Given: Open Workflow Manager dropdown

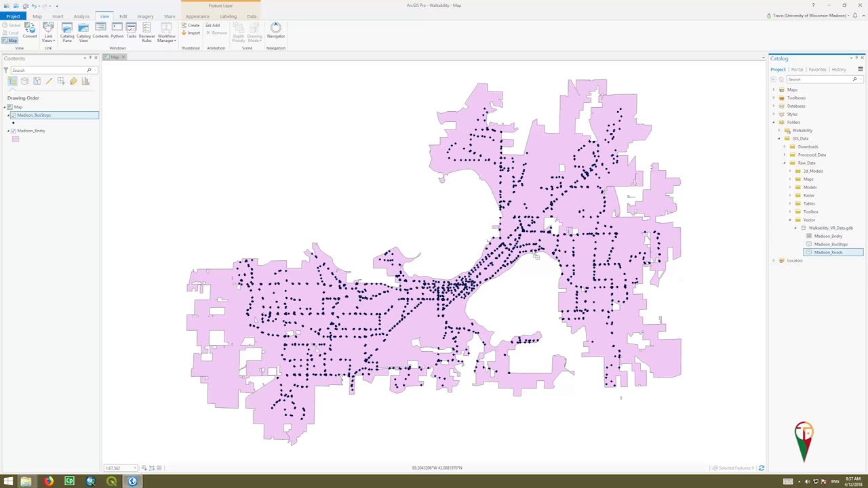Looking at the screenshot, I should point(166,32).
